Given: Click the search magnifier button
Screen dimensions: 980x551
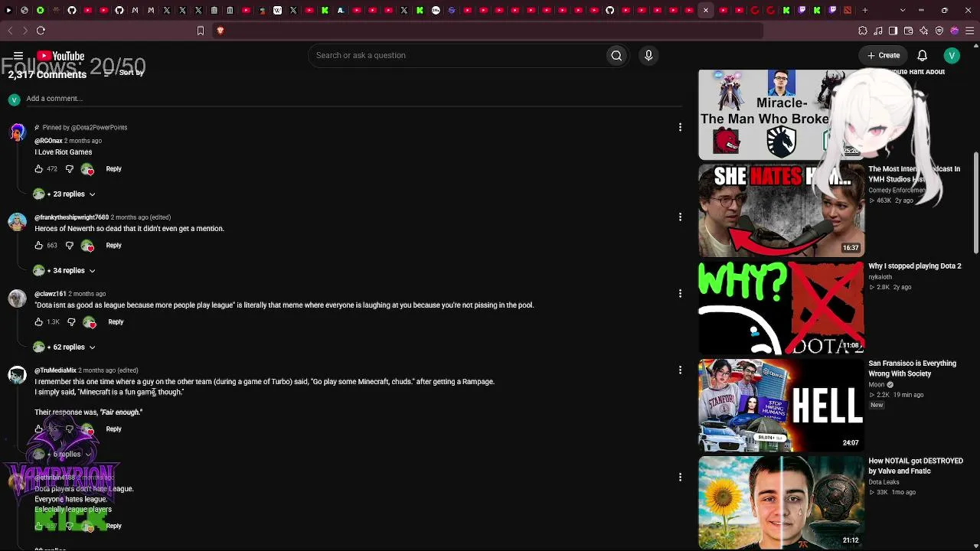Looking at the screenshot, I should 616,55.
